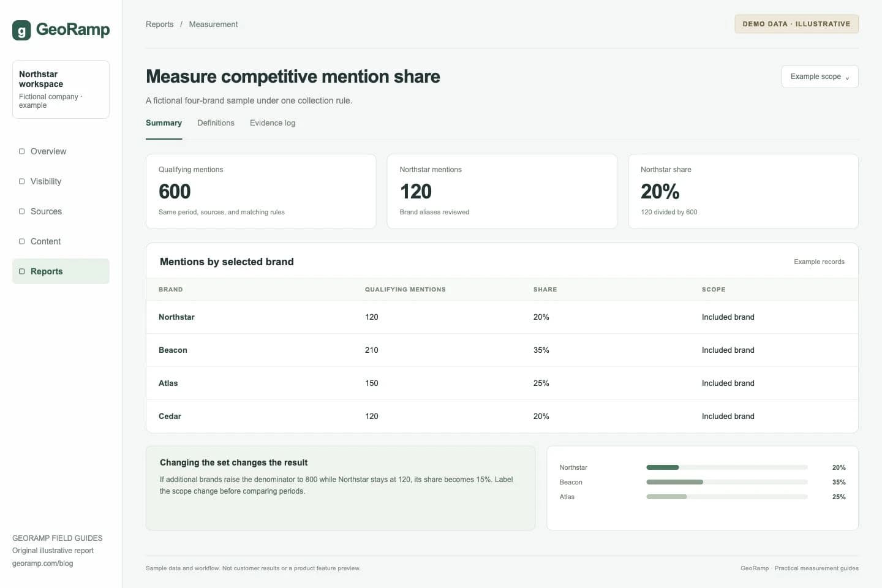Open the Evidence log tab
This screenshot has height=588, width=882.
[x=273, y=123]
